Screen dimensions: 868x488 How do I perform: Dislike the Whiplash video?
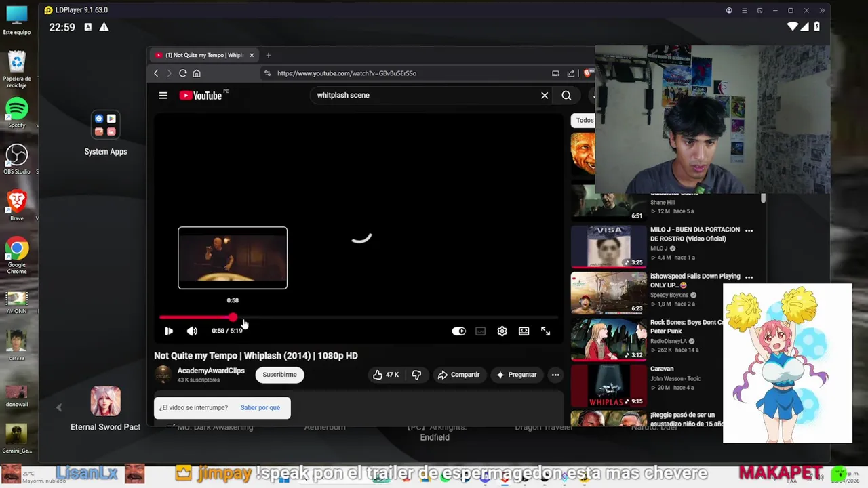coord(416,375)
